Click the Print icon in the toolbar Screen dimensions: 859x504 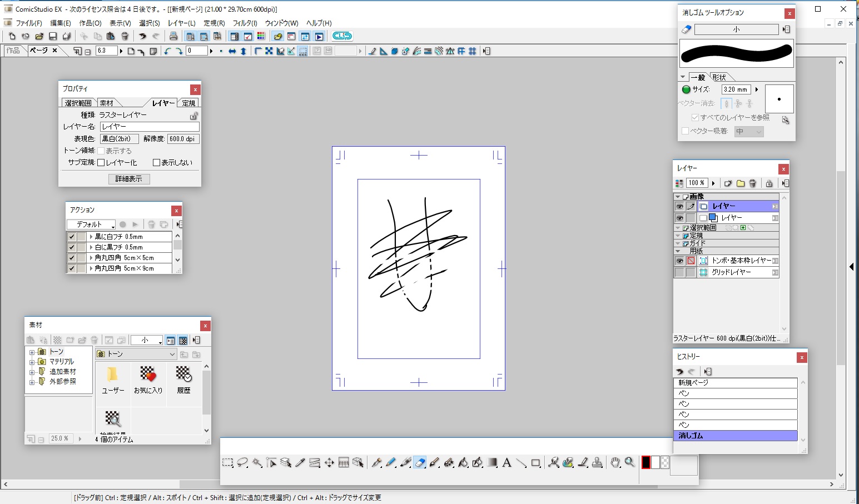point(173,36)
